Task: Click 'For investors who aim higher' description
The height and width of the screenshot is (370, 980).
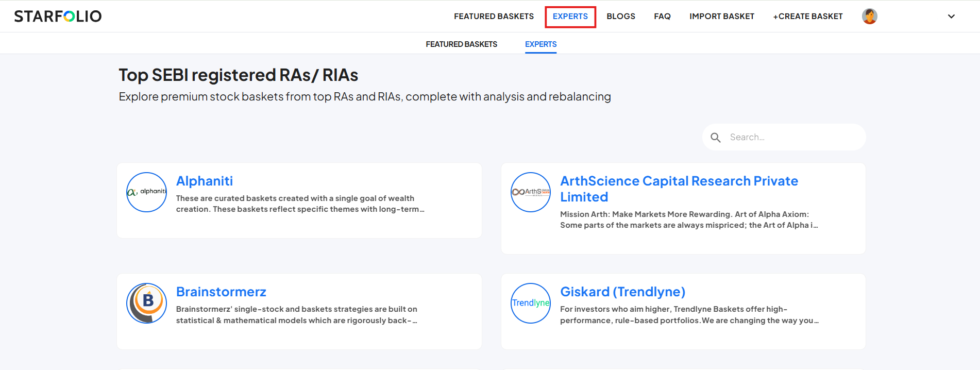Action: click(x=689, y=315)
